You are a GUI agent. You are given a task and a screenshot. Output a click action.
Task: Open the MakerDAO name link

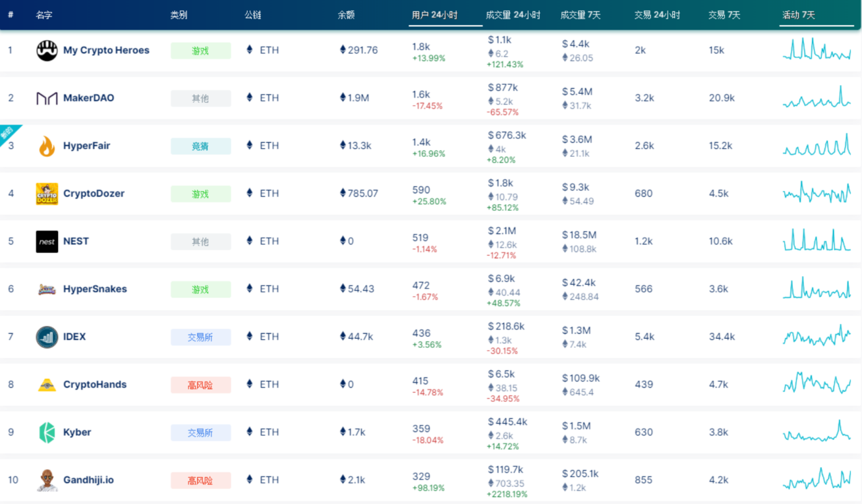(x=88, y=98)
